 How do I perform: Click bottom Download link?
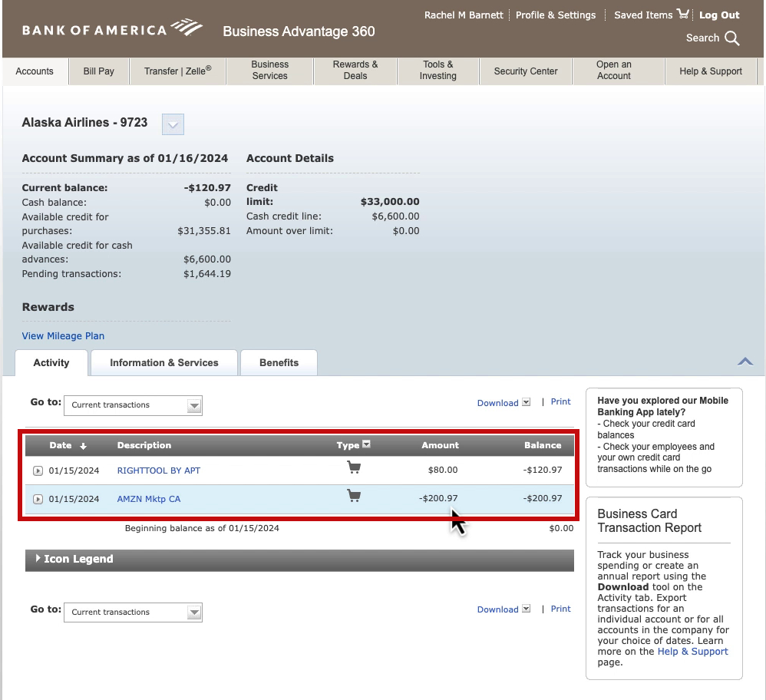click(497, 609)
